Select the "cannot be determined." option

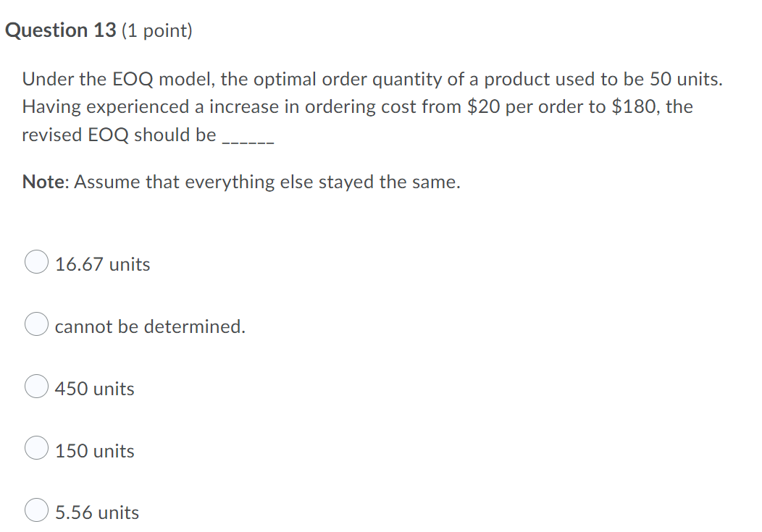tap(36, 324)
